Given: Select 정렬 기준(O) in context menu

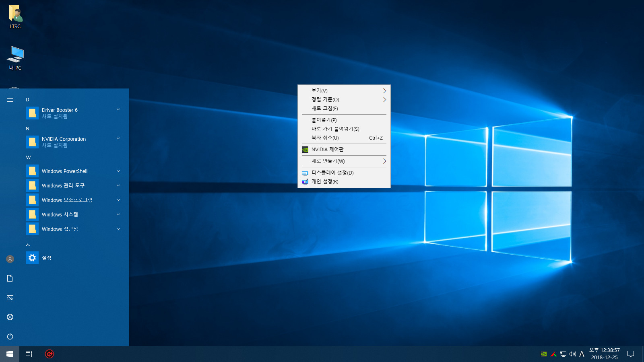Looking at the screenshot, I should [344, 100].
